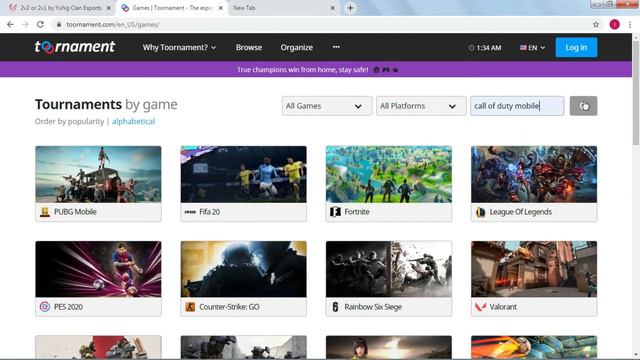Open the EN language selector
640x360 pixels.
point(532,48)
